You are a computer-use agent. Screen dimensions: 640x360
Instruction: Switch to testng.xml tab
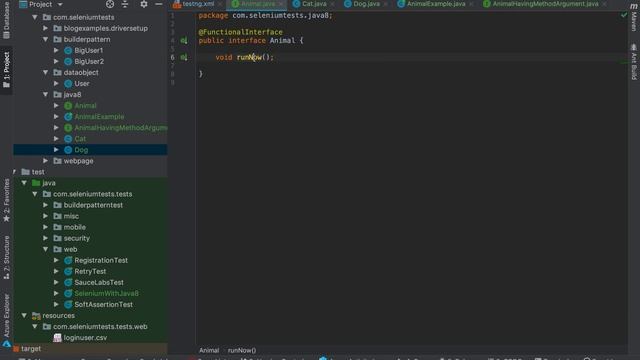tap(198, 4)
